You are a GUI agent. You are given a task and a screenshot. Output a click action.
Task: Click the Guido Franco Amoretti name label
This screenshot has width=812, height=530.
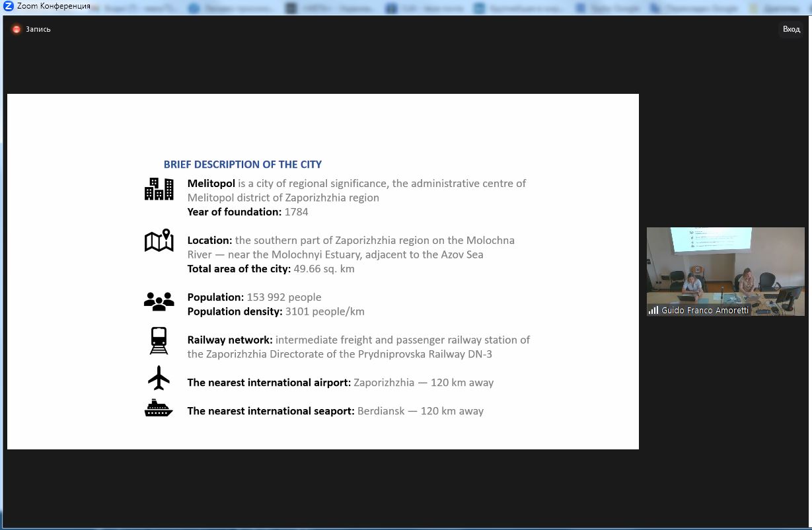tap(705, 310)
